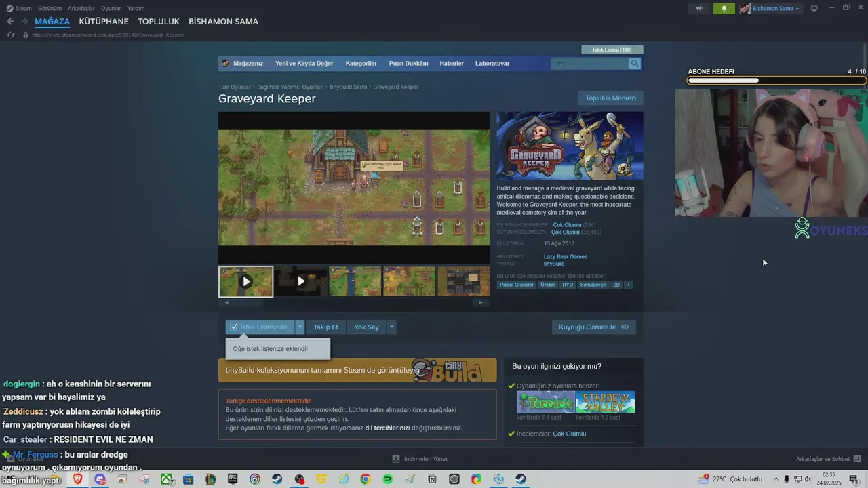Open the Yeni ve Kayda Değer dropdown
This screenshot has height=488, width=868.
(x=304, y=64)
